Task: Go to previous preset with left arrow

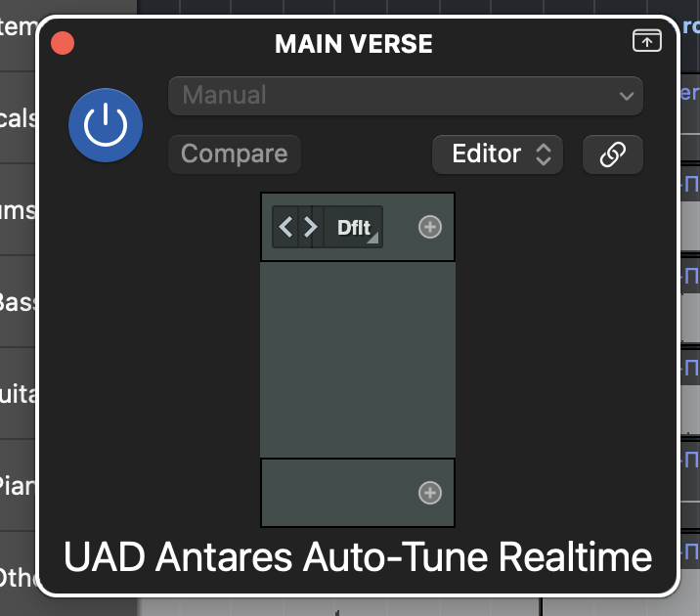Action: pyautogui.click(x=285, y=228)
